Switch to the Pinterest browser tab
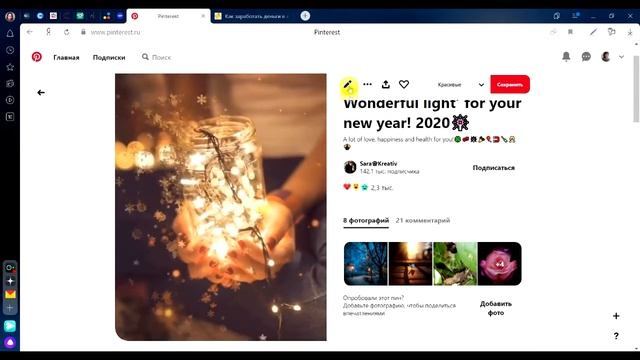 pyautogui.click(x=168, y=16)
